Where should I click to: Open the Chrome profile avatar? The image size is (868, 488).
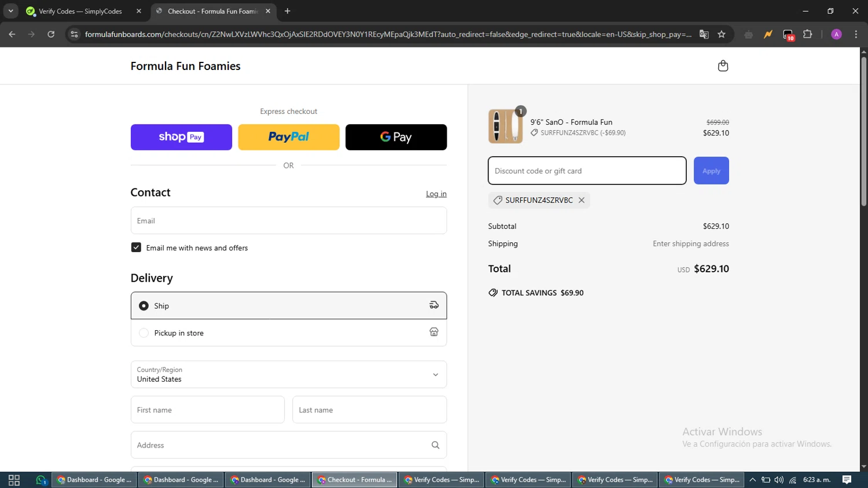point(836,34)
